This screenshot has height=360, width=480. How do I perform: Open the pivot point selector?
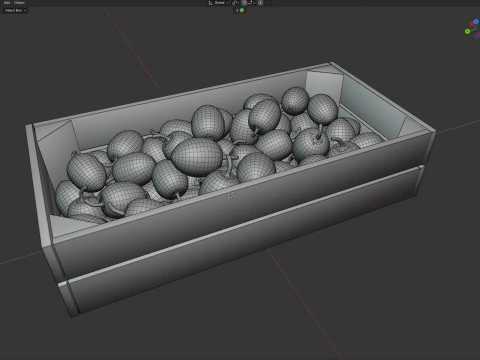pyautogui.click(x=235, y=3)
